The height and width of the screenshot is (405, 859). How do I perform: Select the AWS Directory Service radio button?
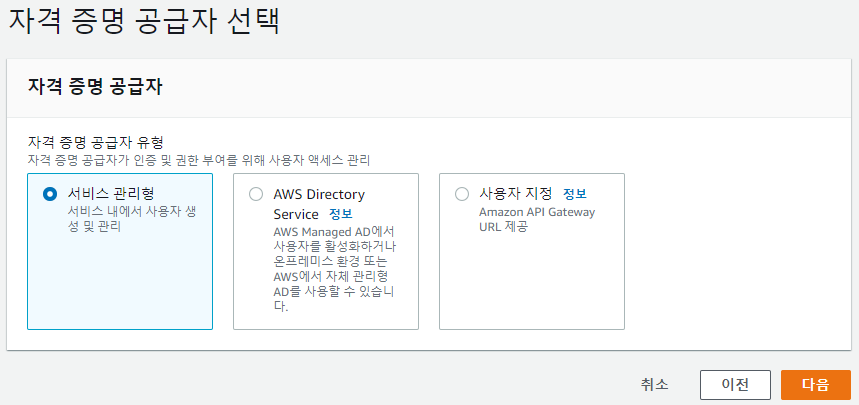coord(256,194)
